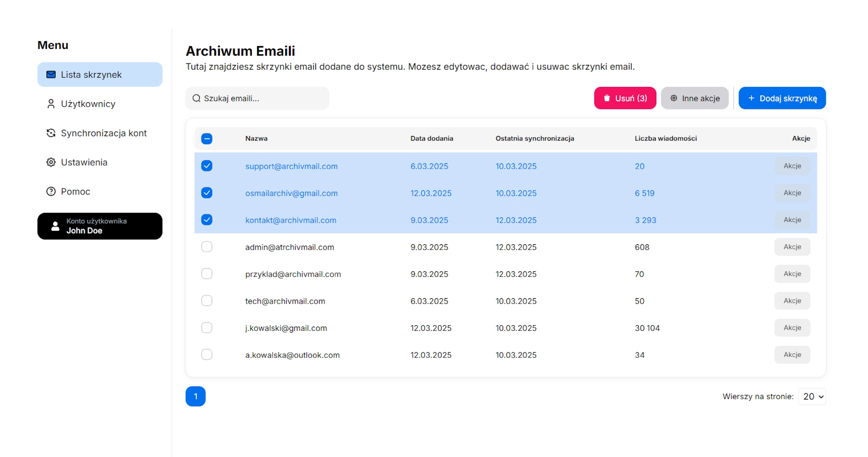Open the John Doe account panel
868x457 pixels.
point(100,226)
